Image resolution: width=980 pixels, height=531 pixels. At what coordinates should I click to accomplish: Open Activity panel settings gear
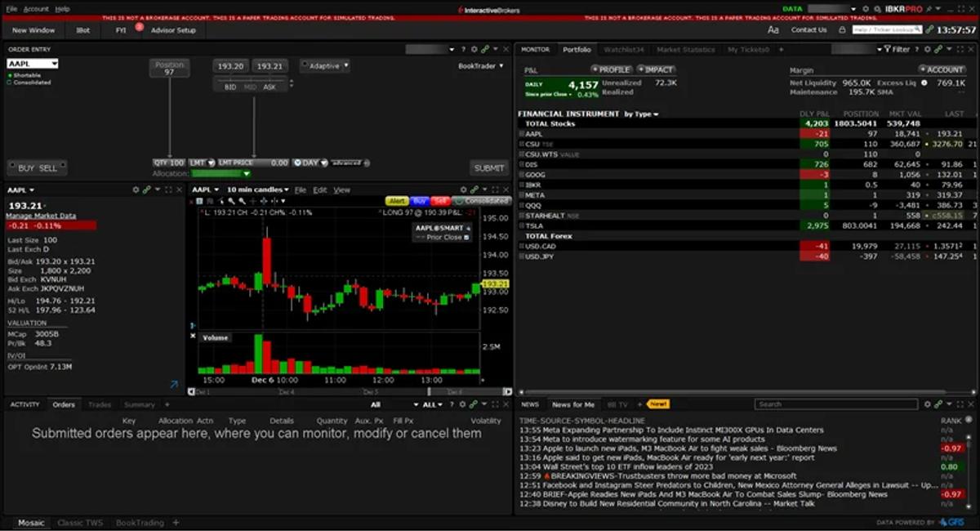tap(463, 404)
